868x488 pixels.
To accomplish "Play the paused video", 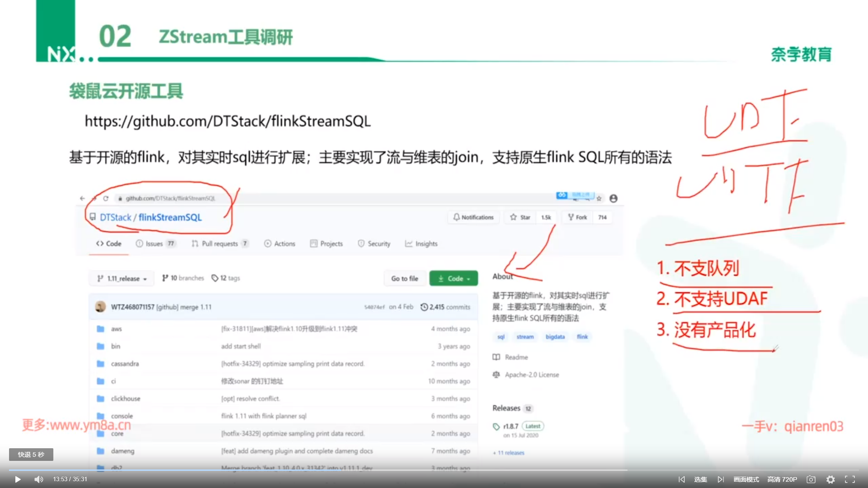I will point(17,479).
